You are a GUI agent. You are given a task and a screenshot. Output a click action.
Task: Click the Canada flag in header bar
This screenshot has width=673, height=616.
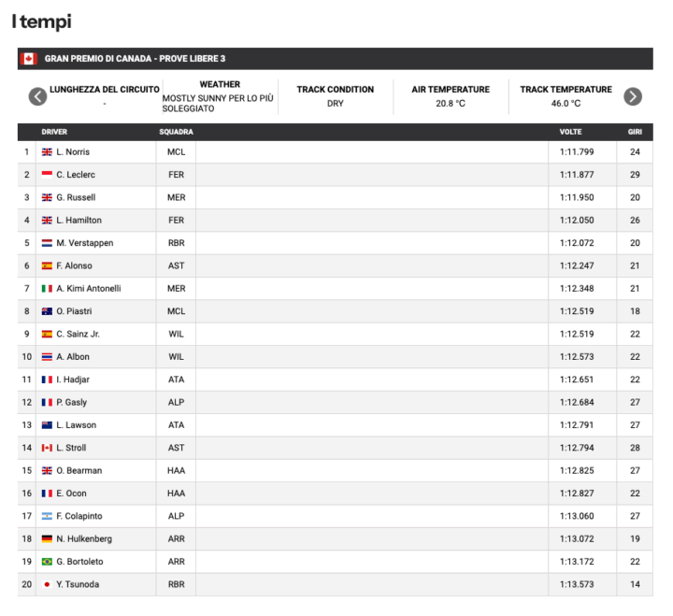coord(28,59)
